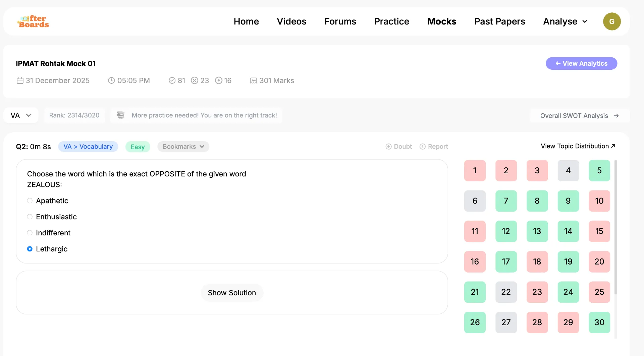Select the Enthusiastic option

click(x=30, y=217)
